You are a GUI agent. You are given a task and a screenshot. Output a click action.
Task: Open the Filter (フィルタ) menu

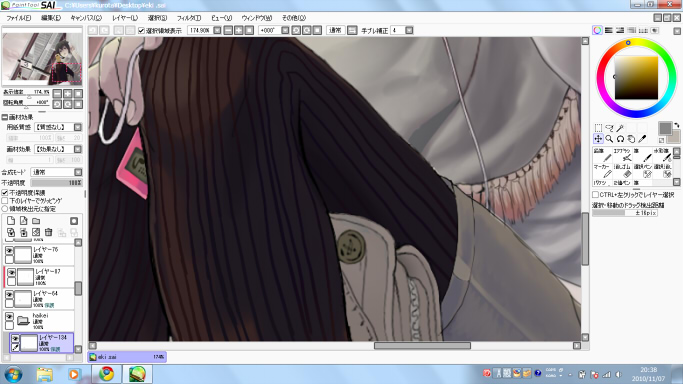(189, 18)
